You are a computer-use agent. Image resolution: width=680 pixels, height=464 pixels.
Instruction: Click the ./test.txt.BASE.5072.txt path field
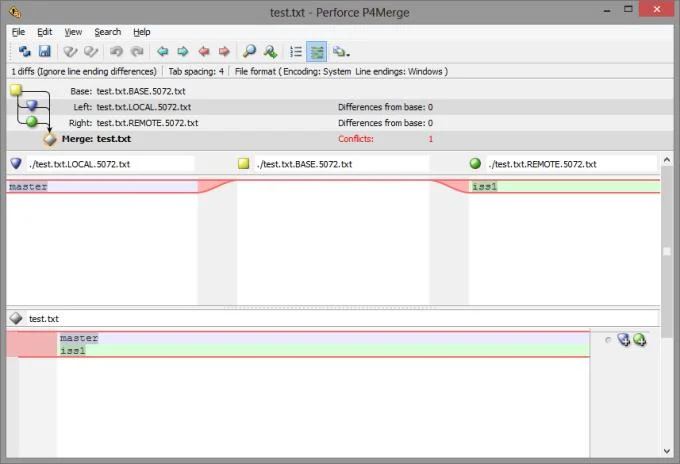click(342, 164)
